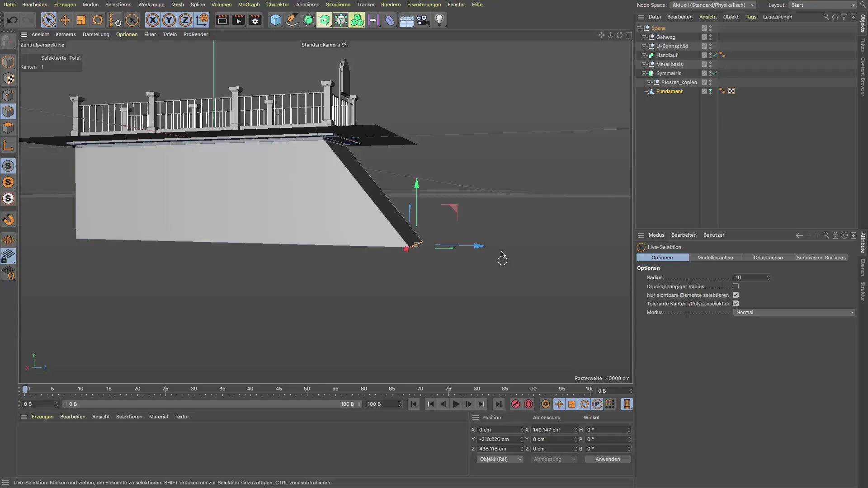This screenshot has height=488, width=868.
Task: Open the spline pen tool
Action: (x=292, y=20)
